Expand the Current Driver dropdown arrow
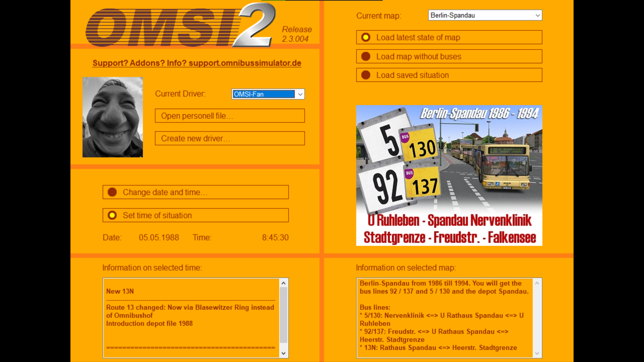This screenshot has width=644, height=362. point(300,94)
